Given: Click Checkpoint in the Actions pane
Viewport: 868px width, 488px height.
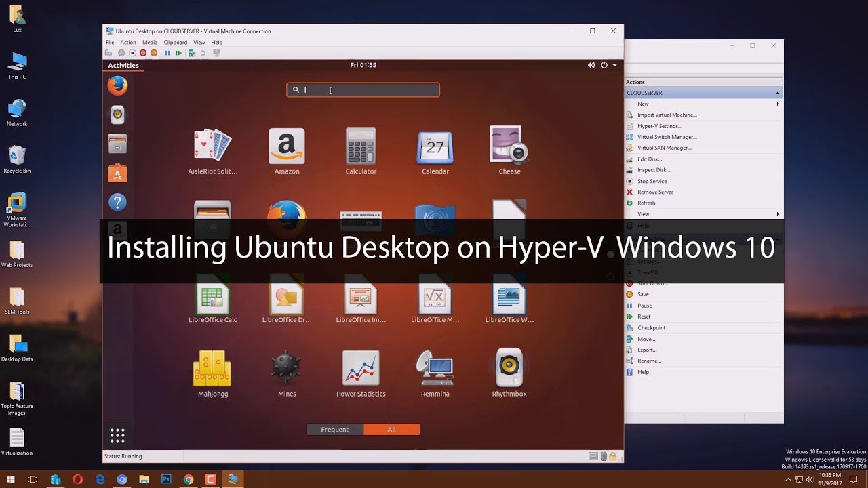Looking at the screenshot, I should (x=651, y=327).
